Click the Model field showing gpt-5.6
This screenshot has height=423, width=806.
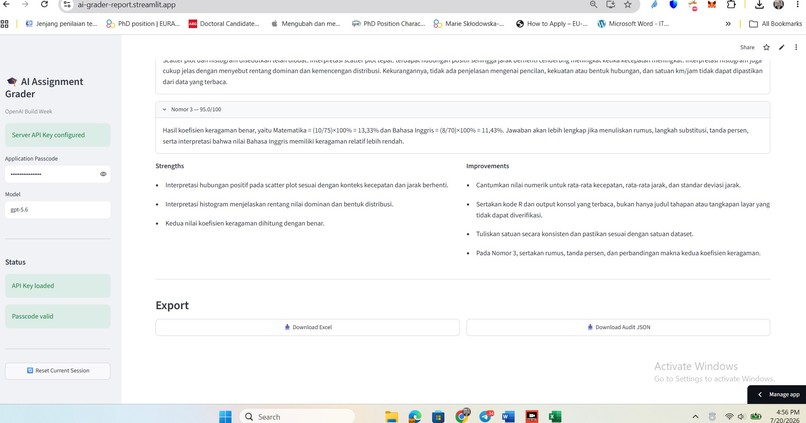coord(58,210)
